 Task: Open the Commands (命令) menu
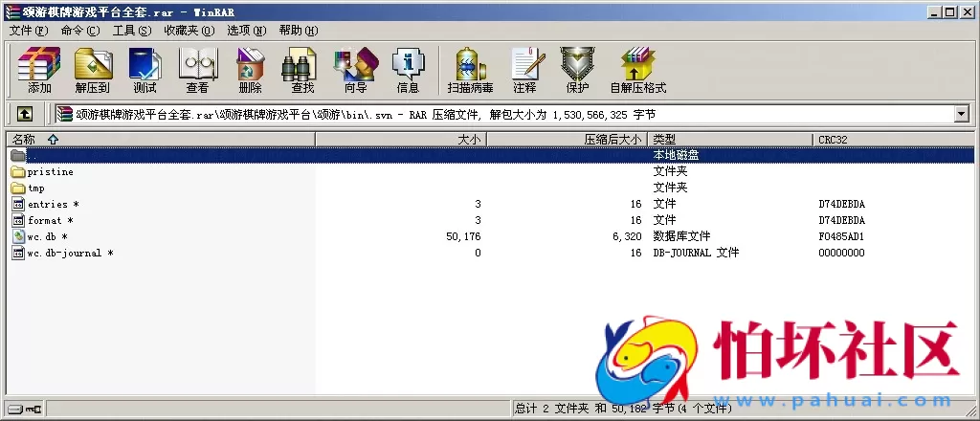[x=80, y=31]
